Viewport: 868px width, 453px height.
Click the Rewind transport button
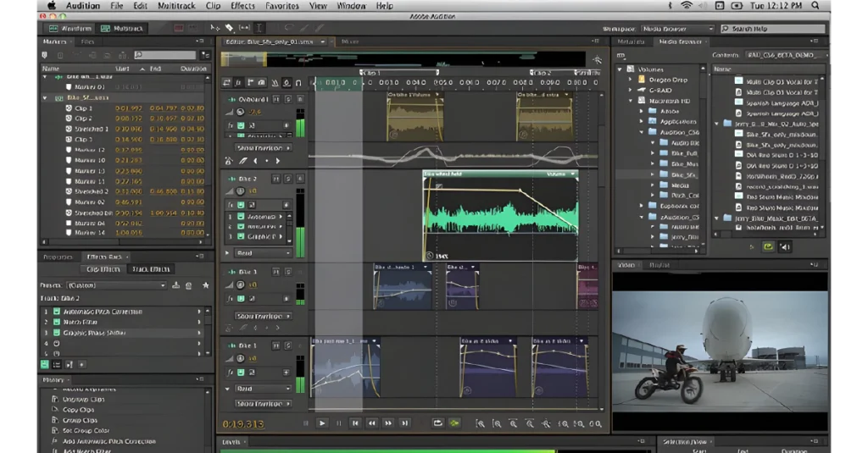pyautogui.click(x=372, y=423)
